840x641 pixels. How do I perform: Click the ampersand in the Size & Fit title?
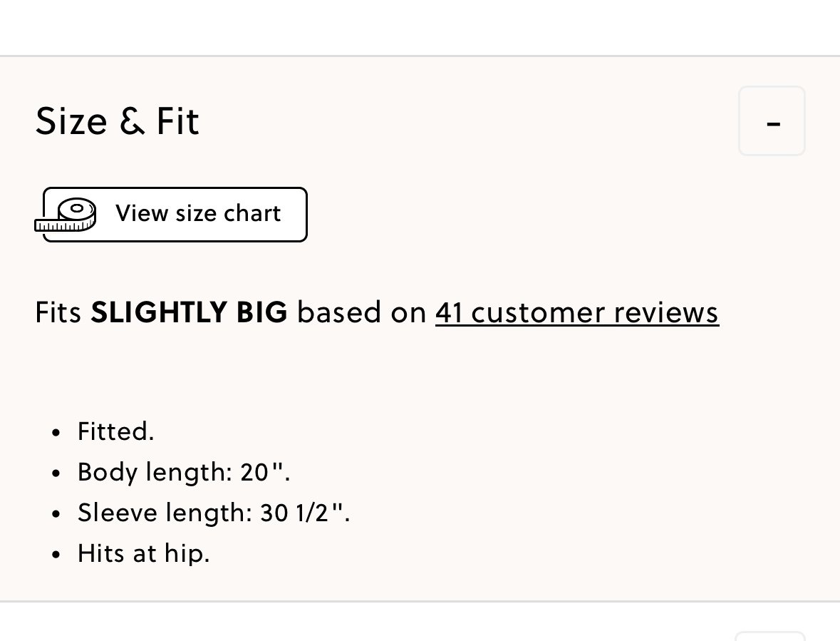click(132, 121)
